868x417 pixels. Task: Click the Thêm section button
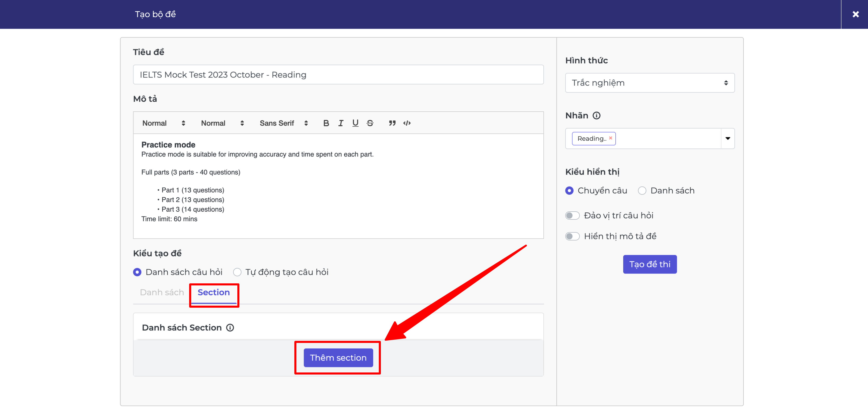338,358
